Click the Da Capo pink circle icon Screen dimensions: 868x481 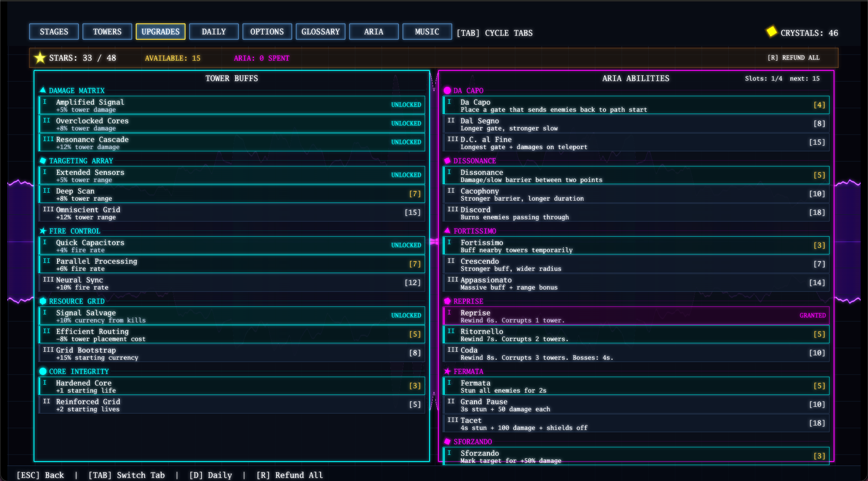pos(447,90)
